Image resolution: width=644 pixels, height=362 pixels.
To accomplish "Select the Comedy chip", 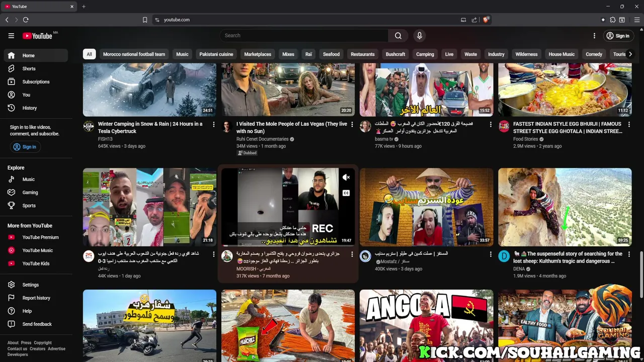I will pyautogui.click(x=594, y=54).
